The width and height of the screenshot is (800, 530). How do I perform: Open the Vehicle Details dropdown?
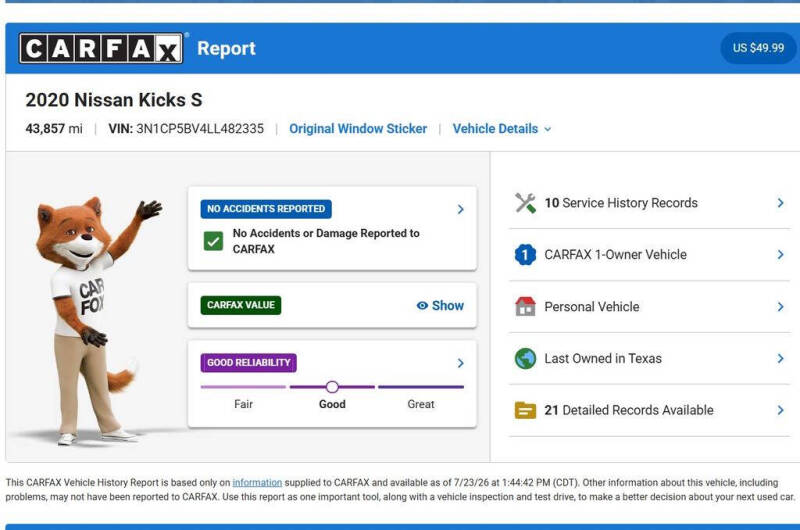point(502,129)
